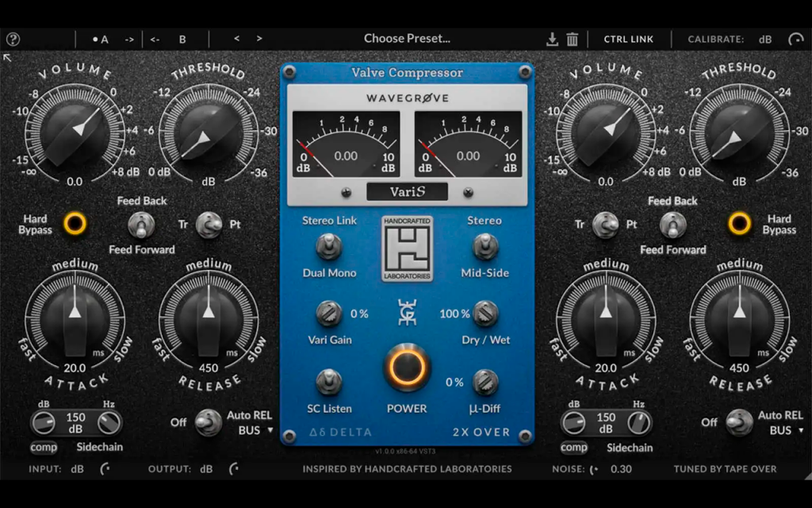Adjust the left channel THRESHOLD knob
Viewport: 812px width, 508px height.
209,133
